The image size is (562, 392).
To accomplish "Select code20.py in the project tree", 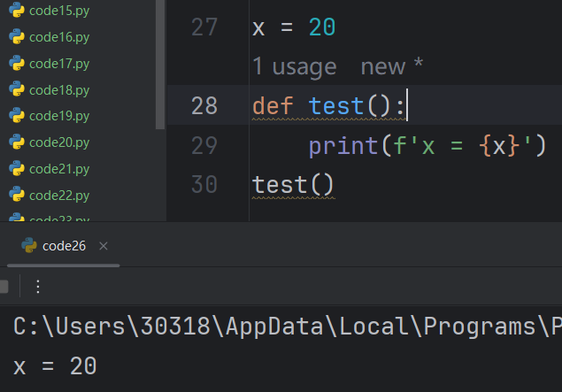I will tap(58, 142).
